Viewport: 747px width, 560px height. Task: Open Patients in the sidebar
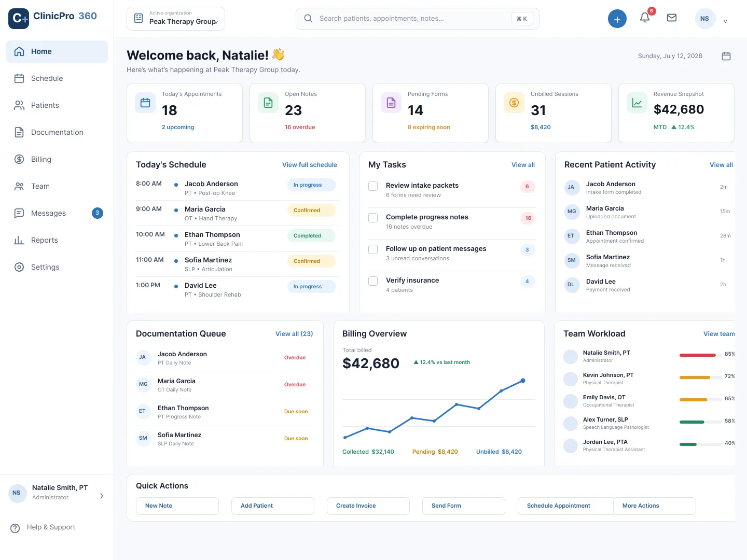click(57, 106)
